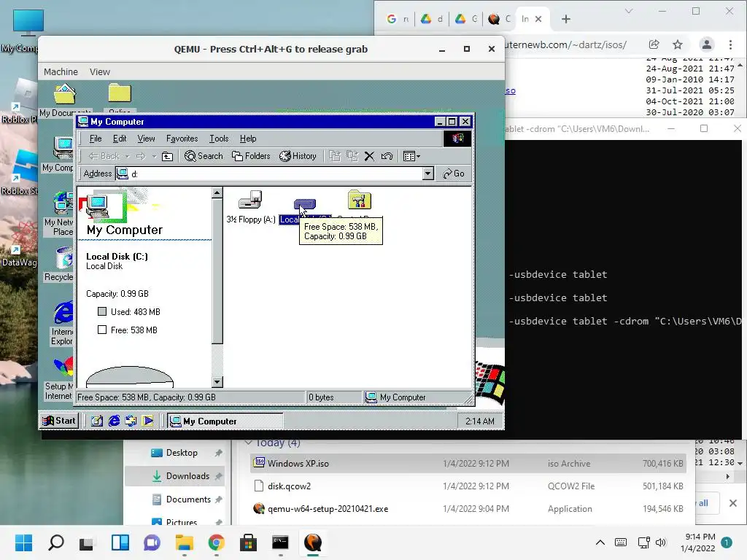Open the View menu in My Computer
This screenshot has height=560, width=747.
146,139
